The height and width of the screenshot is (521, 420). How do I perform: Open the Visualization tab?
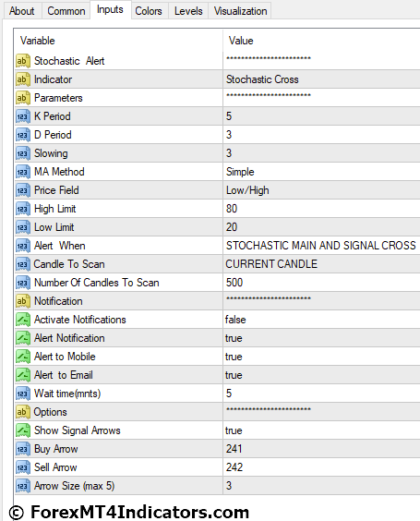240,11
